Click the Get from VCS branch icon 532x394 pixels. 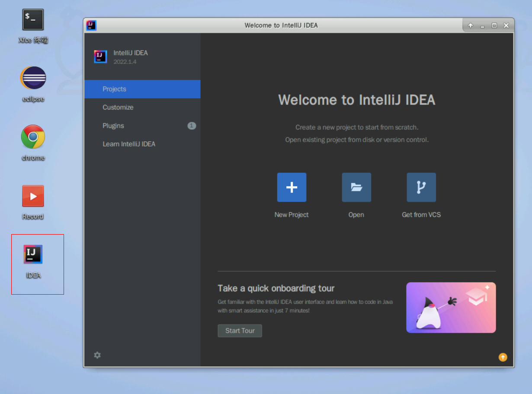coord(421,187)
